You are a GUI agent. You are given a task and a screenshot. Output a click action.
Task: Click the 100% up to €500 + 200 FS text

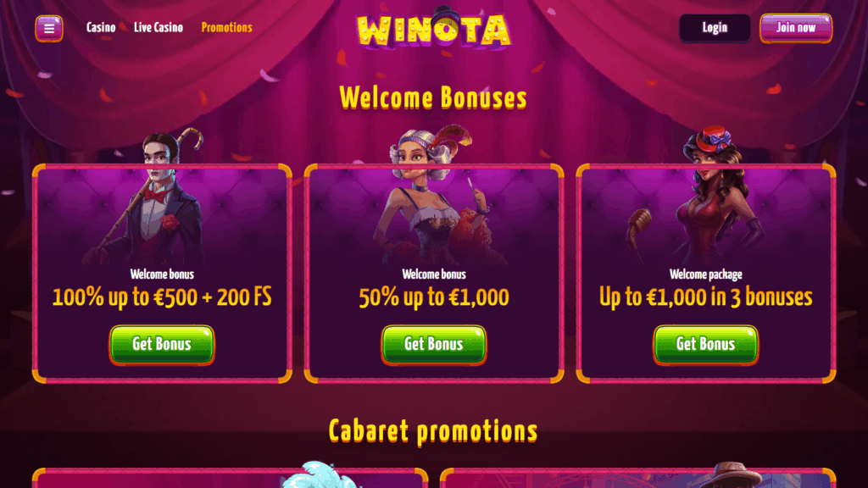(162, 297)
